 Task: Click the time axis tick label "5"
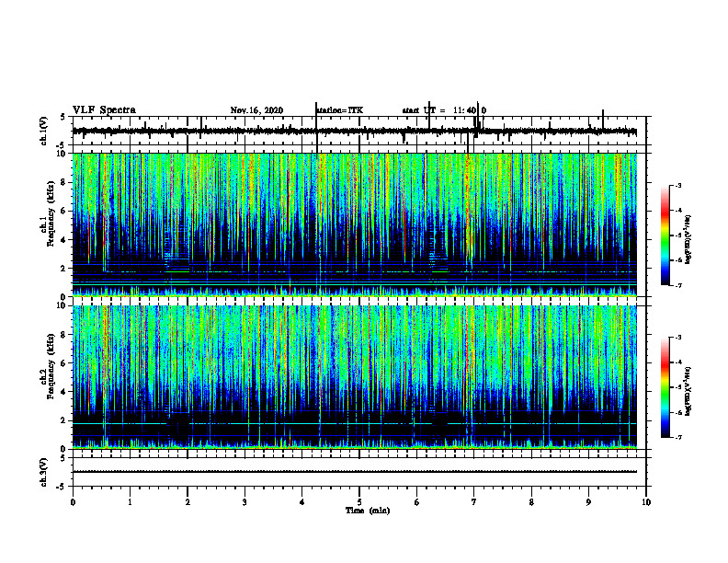click(359, 502)
